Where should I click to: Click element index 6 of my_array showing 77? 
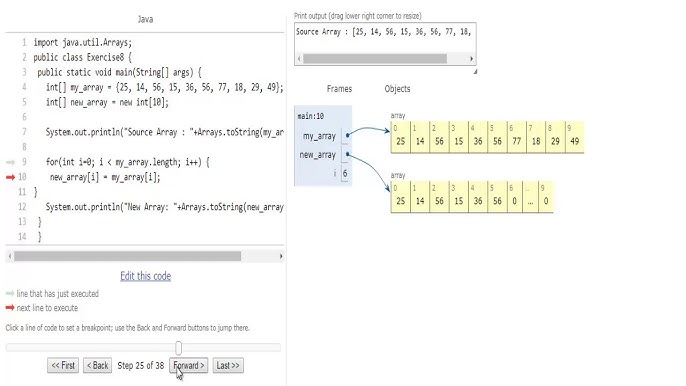click(x=516, y=137)
